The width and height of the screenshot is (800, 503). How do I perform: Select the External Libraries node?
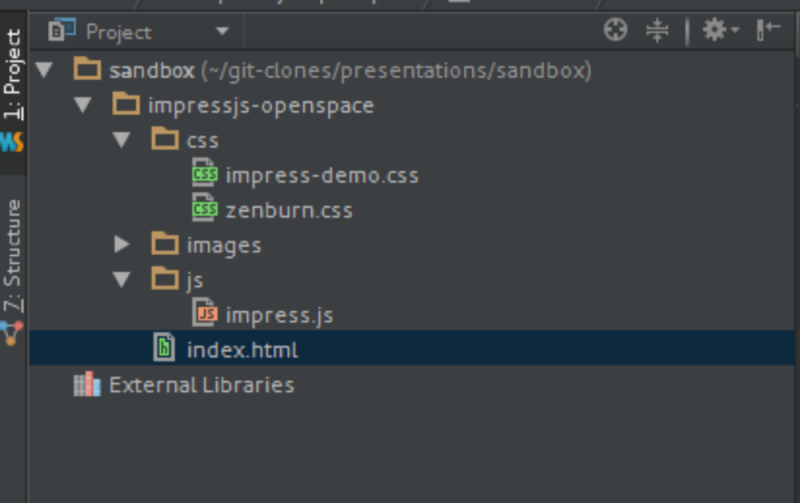(x=201, y=385)
